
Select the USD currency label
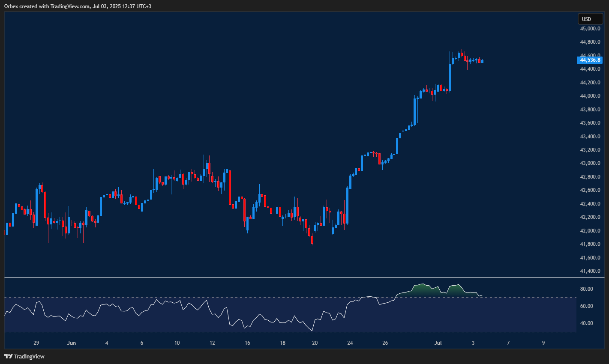coord(590,19)
